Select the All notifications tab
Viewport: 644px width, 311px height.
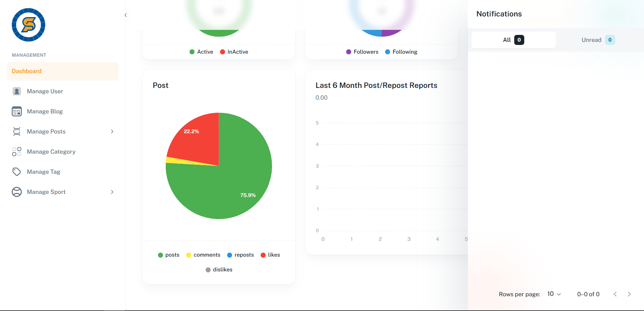tap(513, 40)
